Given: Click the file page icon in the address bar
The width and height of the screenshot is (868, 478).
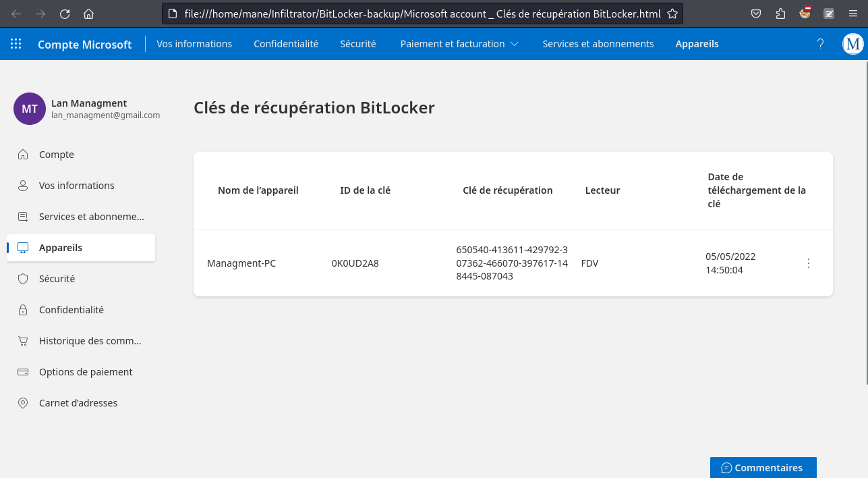Looking at the screenshot, I should pos(173,14).
